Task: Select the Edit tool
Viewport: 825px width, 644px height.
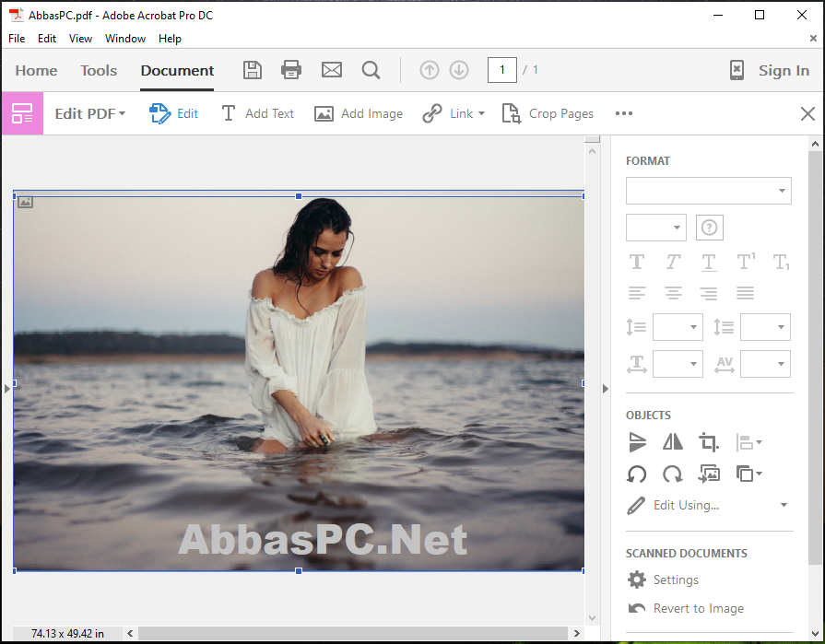Action: tap(173, 113)
